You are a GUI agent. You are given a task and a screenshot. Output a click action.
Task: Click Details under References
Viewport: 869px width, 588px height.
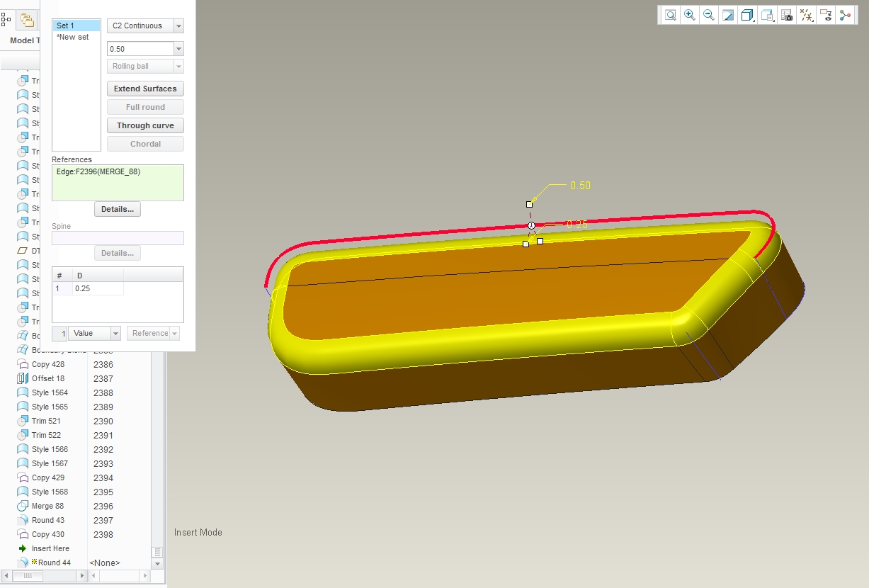(x=118, y=209)
